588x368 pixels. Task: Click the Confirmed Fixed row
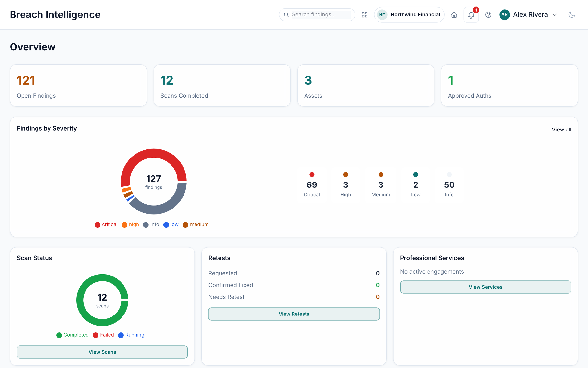click(x=294, y=285)
